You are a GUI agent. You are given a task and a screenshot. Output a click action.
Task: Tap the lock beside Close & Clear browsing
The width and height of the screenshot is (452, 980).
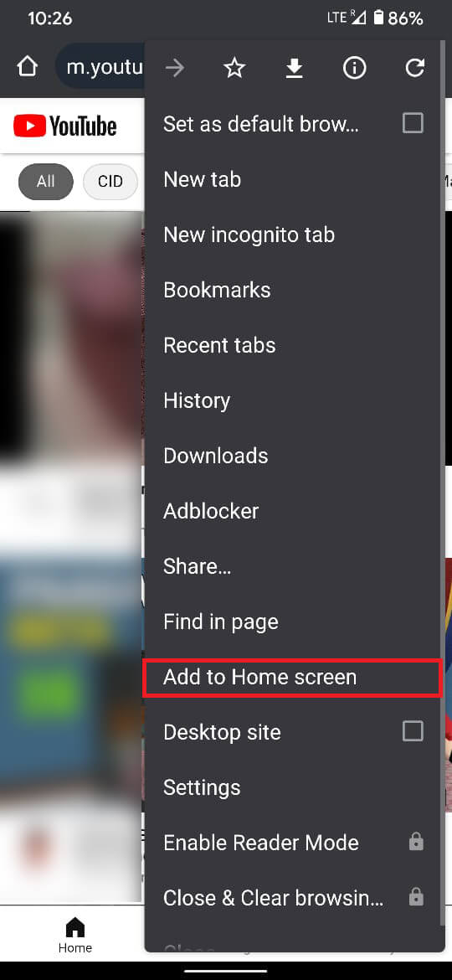[416, 898]
